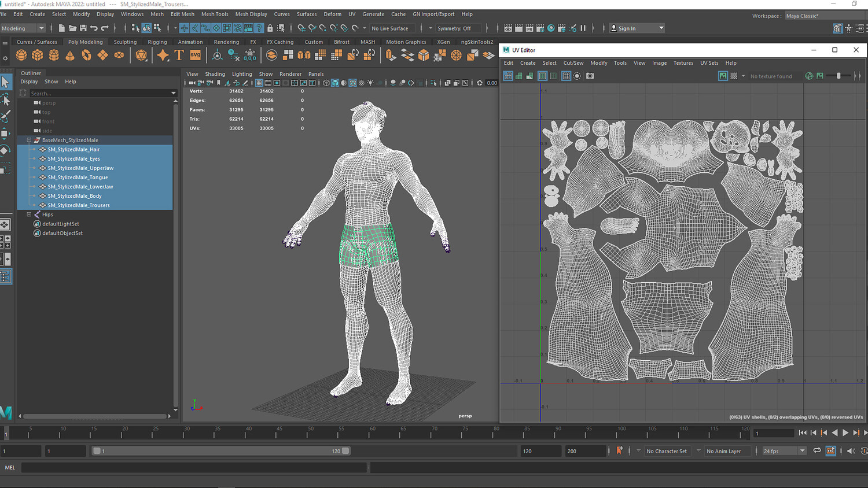The image size is (868, 488).
Task: Go to start of playback range
Action: 802,432
